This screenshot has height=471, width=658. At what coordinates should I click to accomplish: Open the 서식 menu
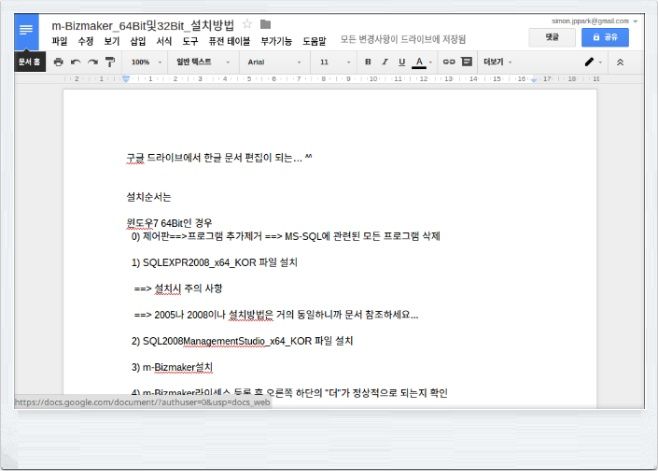click(164, 41)
